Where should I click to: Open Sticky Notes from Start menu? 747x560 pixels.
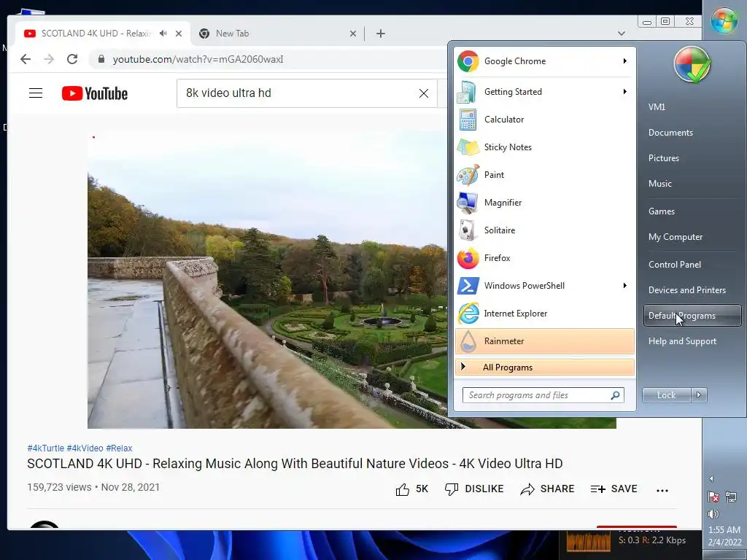(x=544, y=147)
